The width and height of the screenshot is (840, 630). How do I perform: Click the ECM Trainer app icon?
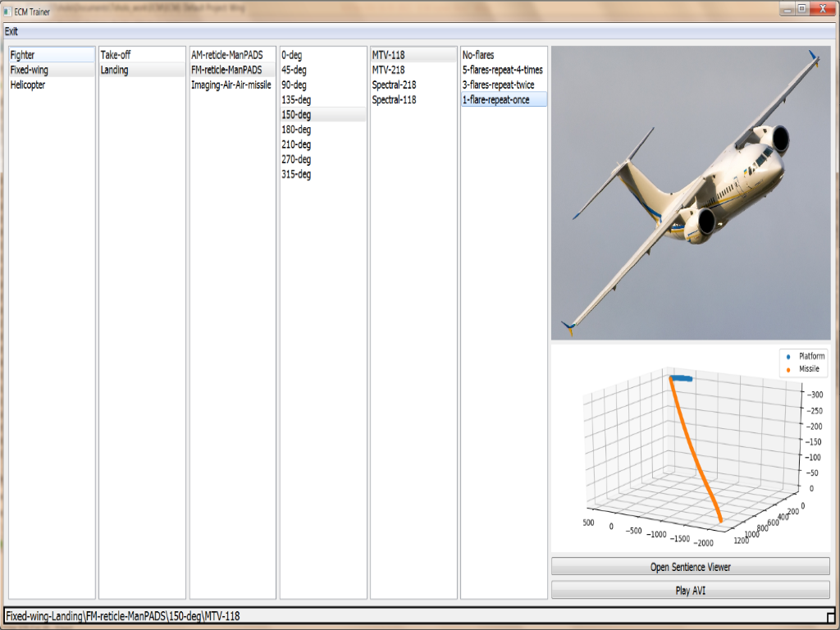pos(7,11)
